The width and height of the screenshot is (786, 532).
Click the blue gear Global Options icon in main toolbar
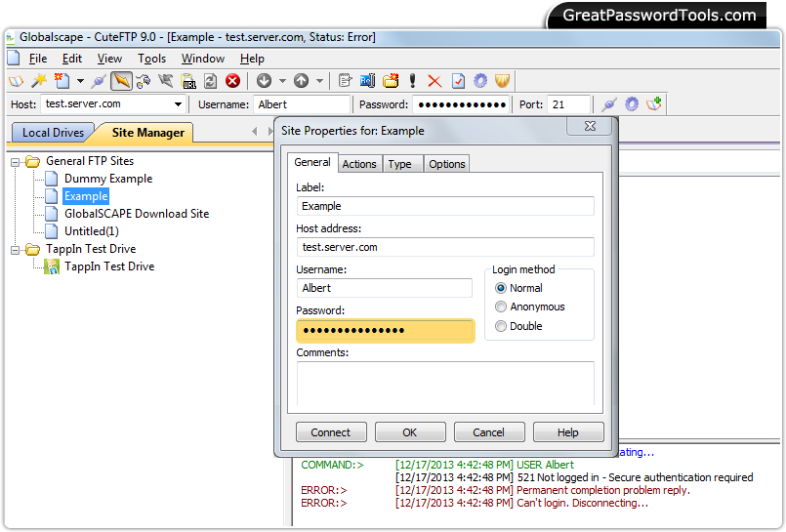[480, 81]
